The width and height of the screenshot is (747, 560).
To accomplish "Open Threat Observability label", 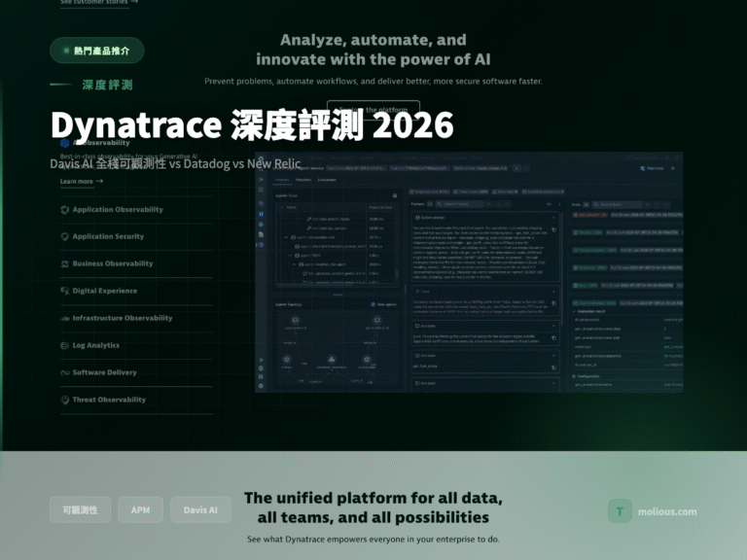I will pyautogui.click(x=109, y=400).
